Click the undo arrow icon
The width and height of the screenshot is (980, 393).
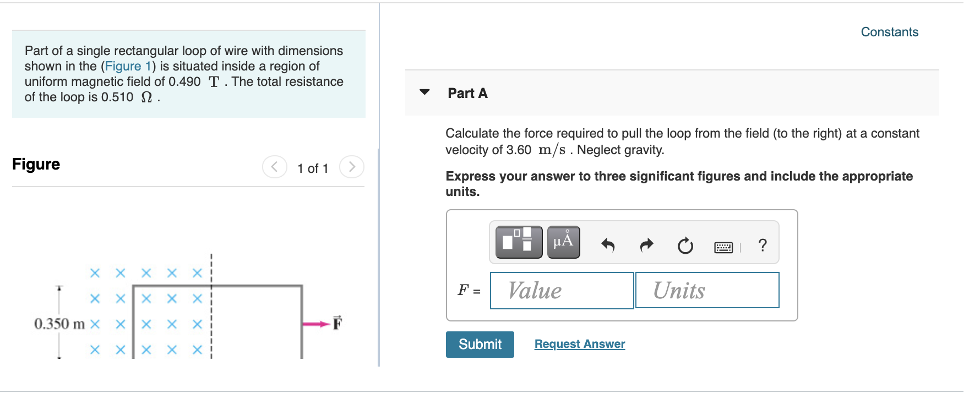click(608, 245)
